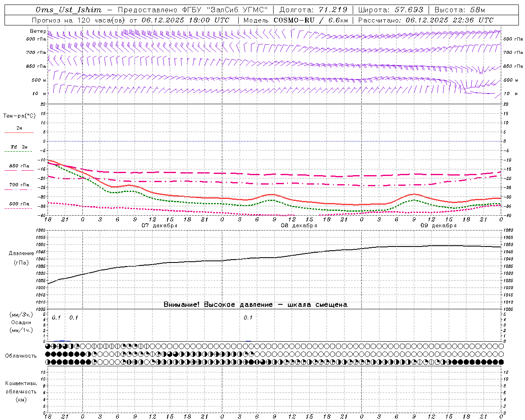Click the Тем-ра(°C) axis title
The height and width of the screenshot is (420, 525).
(x=19, y=116)
